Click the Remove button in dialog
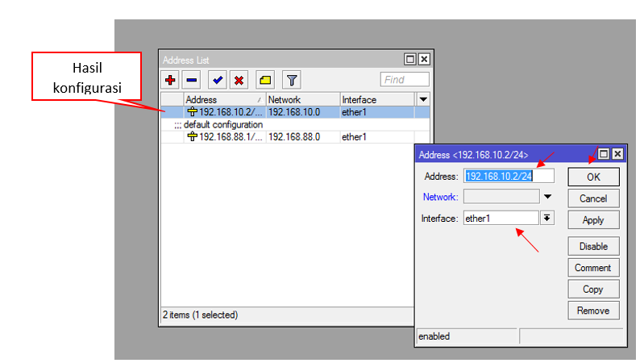The height and width of the screenshot is (363, 644). 593,311
